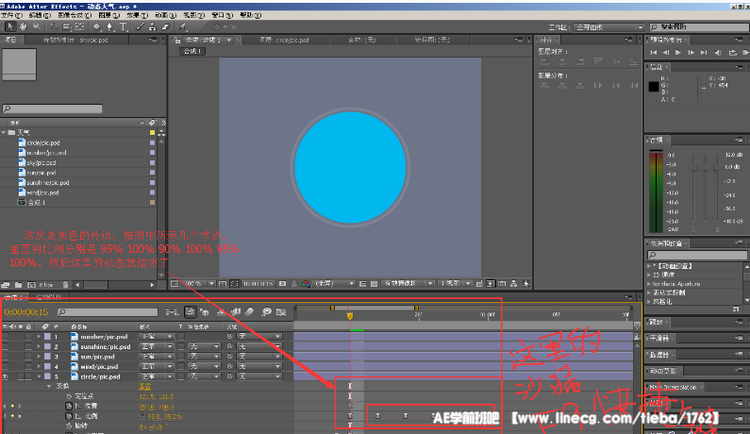Toggle lock box of wind/pic.psd layer
Screen dimensions: 750x434
click(28, 367)
